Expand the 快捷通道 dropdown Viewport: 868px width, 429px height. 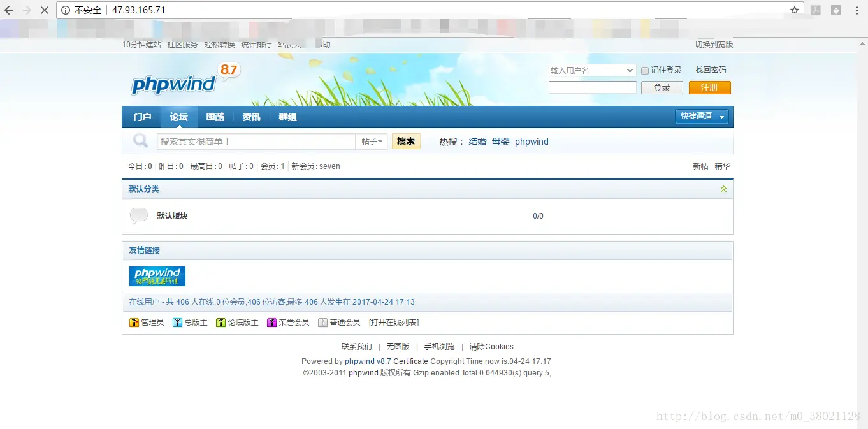(x=701, y=117)
